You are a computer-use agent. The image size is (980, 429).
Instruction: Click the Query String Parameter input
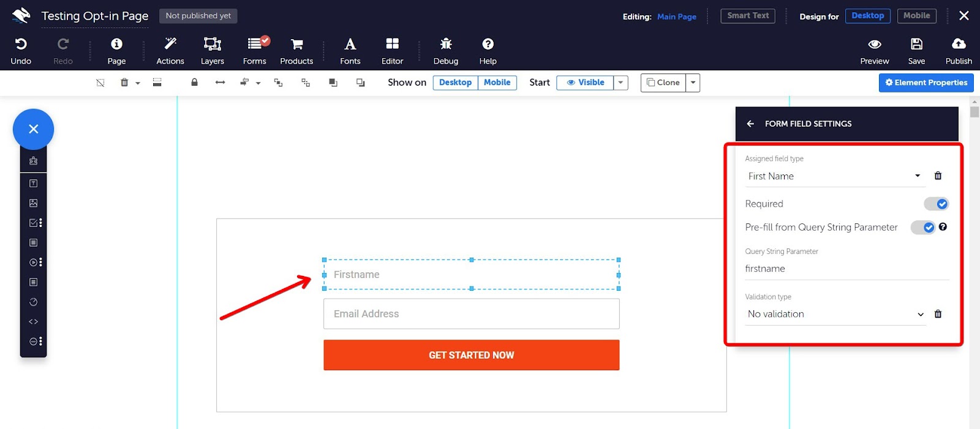click(x=847, y=269)
